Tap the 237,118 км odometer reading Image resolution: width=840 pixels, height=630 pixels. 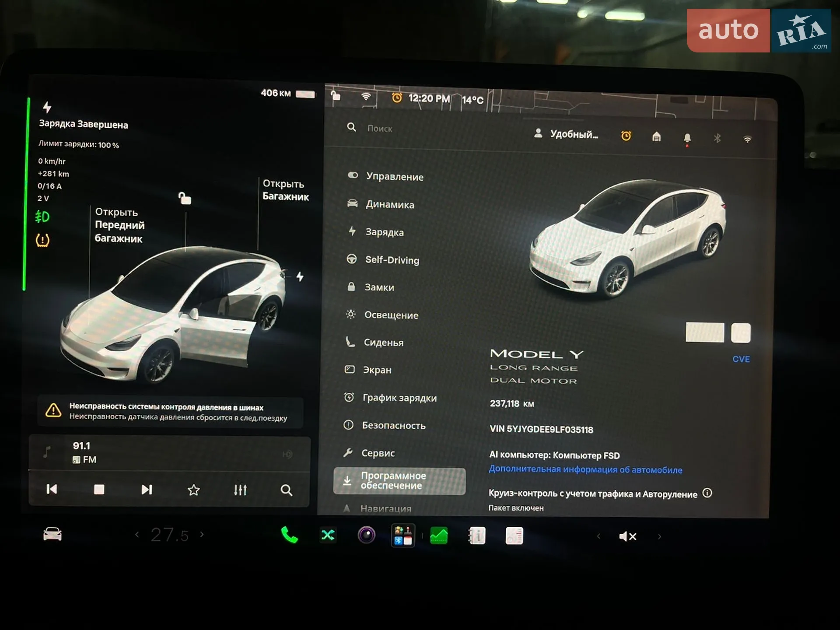(512, 403)
